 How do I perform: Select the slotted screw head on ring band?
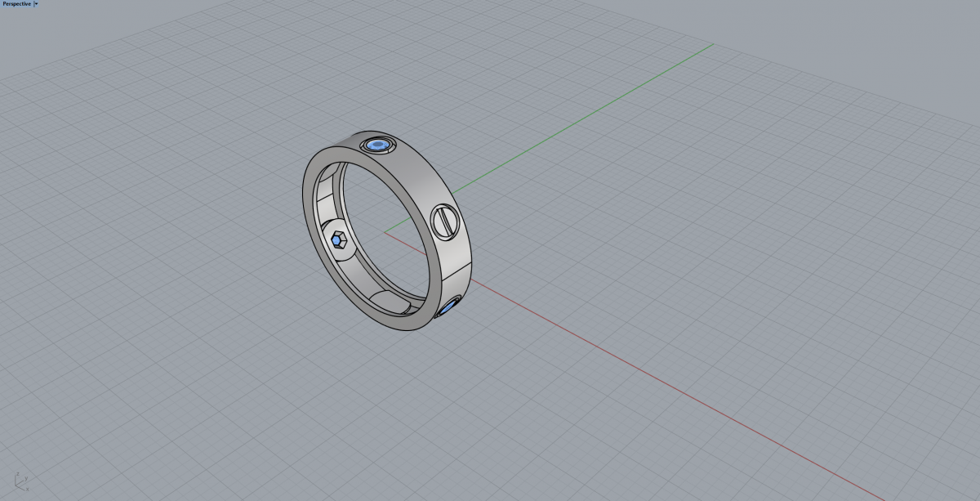[444, 221]
